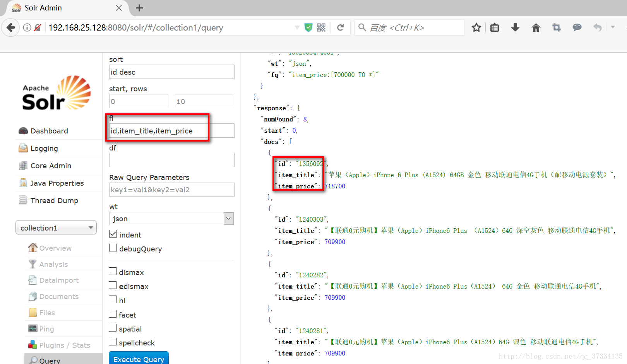Open the chat bubble icon
Viewport: 627px width, 364px height.
tap(577, 27)
